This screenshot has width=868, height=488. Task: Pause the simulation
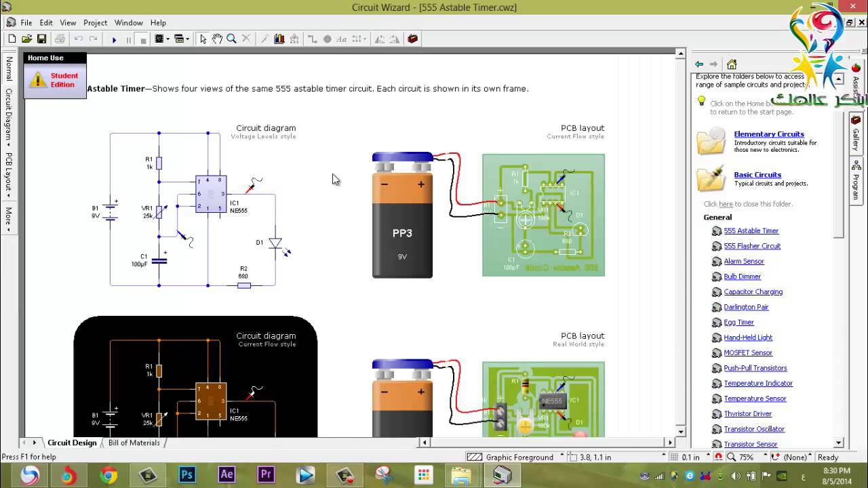coord(128,40)
